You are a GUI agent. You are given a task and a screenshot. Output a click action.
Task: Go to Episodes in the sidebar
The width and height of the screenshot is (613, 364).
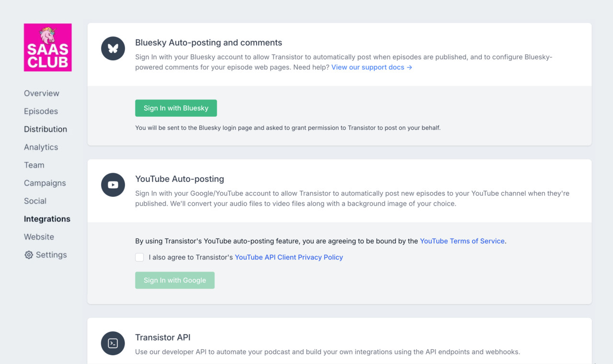[41, 111]
